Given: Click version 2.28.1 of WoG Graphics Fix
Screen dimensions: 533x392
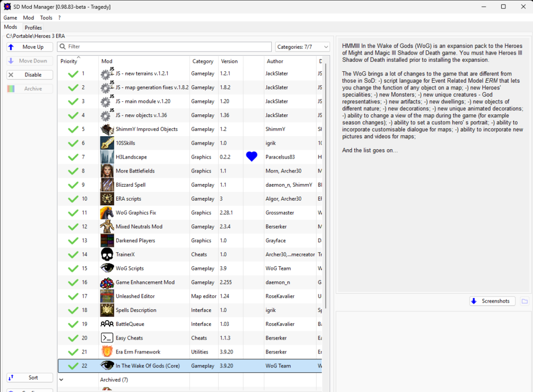Looking at the screenshot, I should 226,213.
